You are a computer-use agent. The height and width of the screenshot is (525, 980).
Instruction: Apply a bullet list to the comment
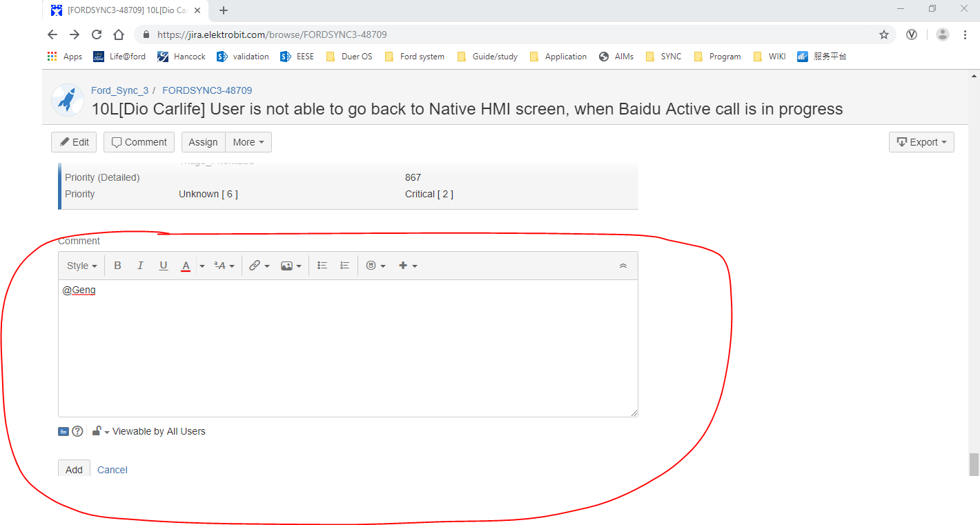[322, 265]
